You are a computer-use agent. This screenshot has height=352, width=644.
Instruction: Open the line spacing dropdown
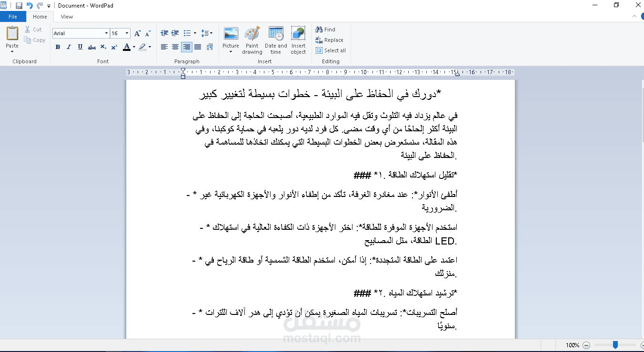(x=207, y=33)
